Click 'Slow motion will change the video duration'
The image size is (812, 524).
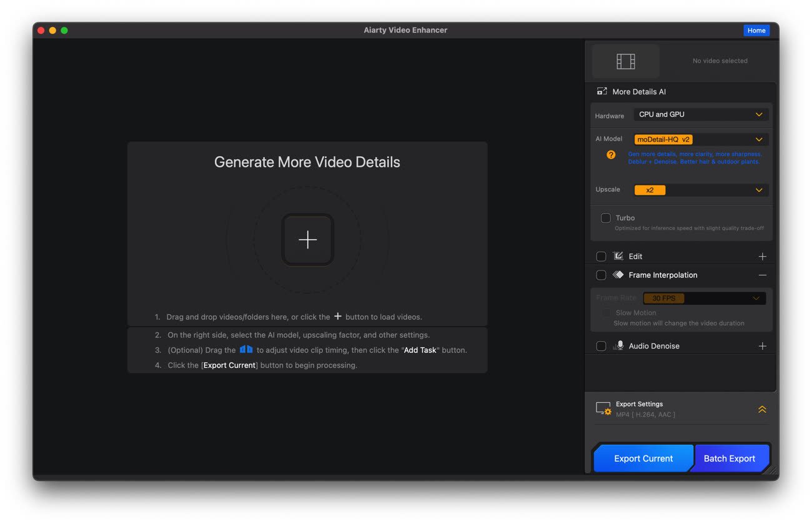(679, 324)
